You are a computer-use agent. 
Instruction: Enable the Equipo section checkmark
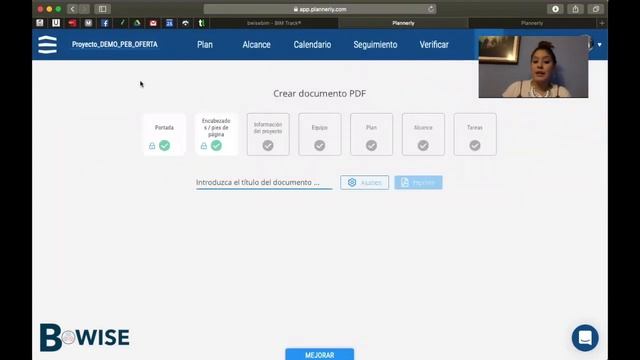pos(320,145)
